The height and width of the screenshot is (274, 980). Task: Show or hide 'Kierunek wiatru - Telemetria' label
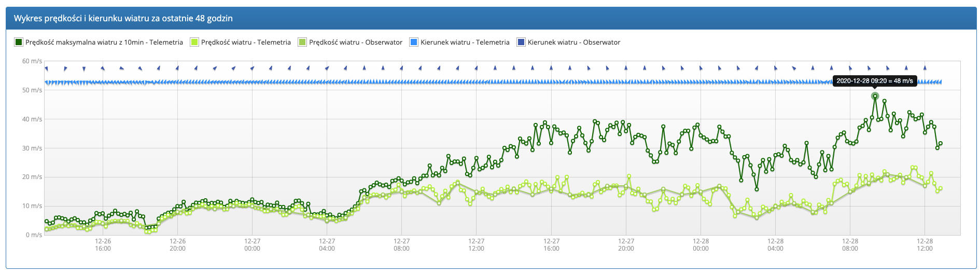tap(465, 43)
